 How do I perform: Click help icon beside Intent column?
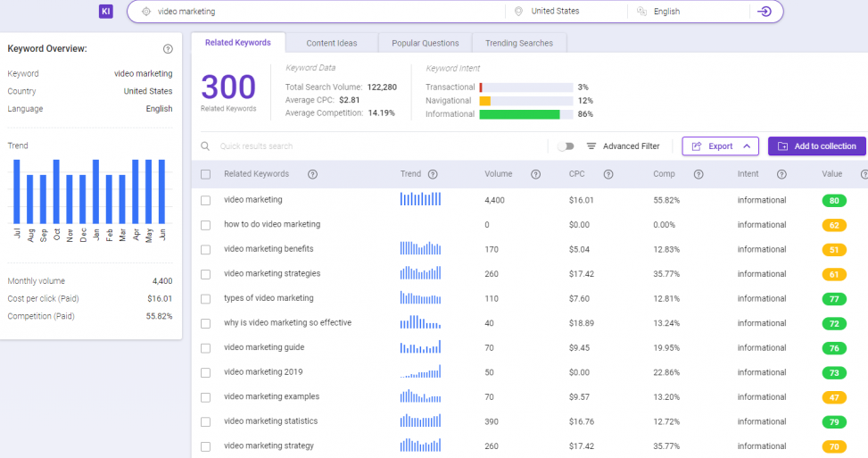[781, 174]
